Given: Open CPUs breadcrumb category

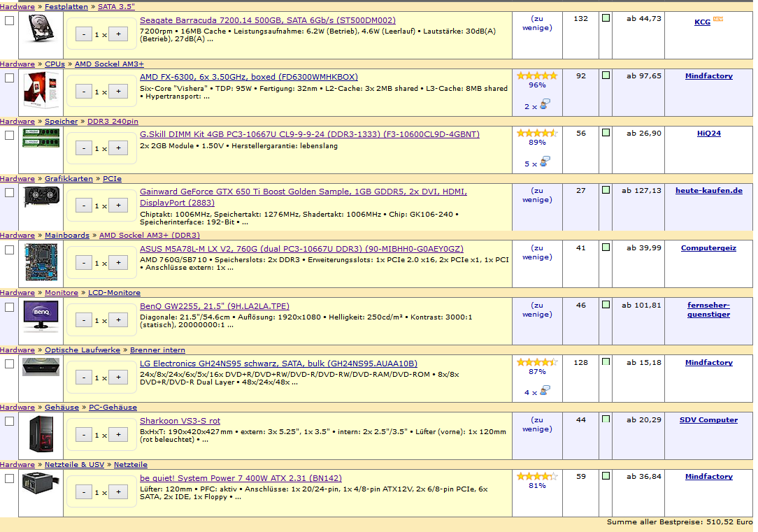Looking at the screenshot, I should click(x=55, y=64).
